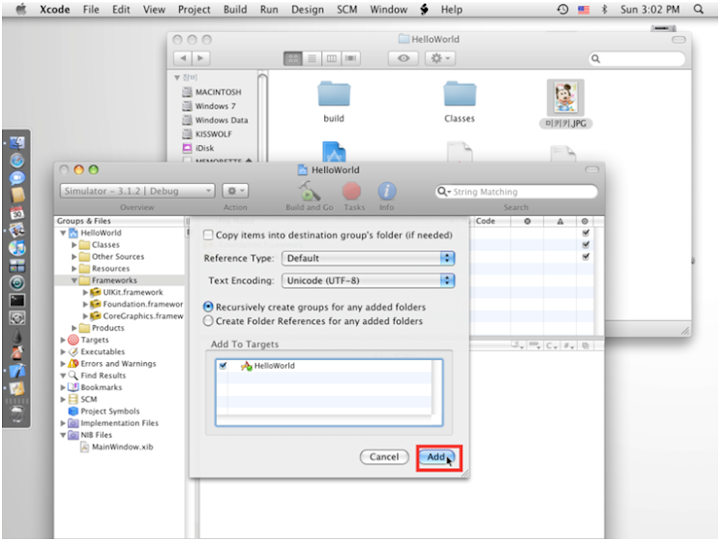
Task: Click the String Matching search field
Action: tap(517, 192)
